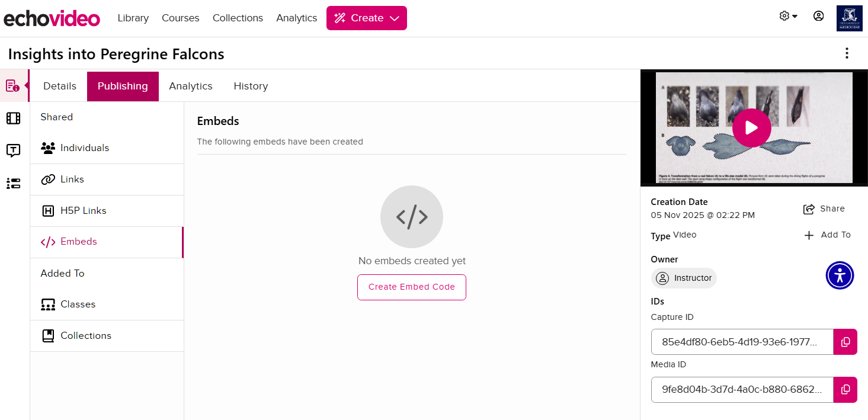Viewport: 868px width, 420px height.
Task: Open Collections in top navigation
Action: [238, 18]
